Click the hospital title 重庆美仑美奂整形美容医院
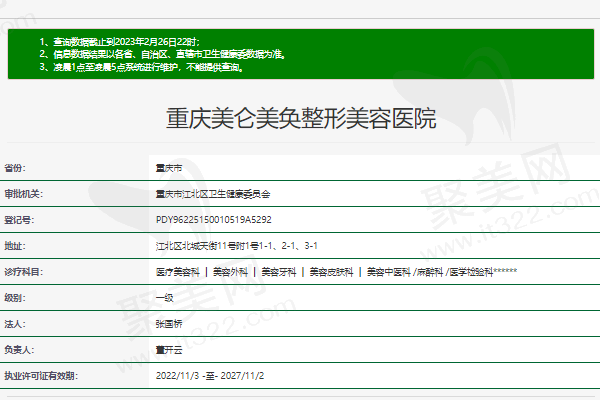The height and width of the screenshot is (400, 600). tap(301, 118)
